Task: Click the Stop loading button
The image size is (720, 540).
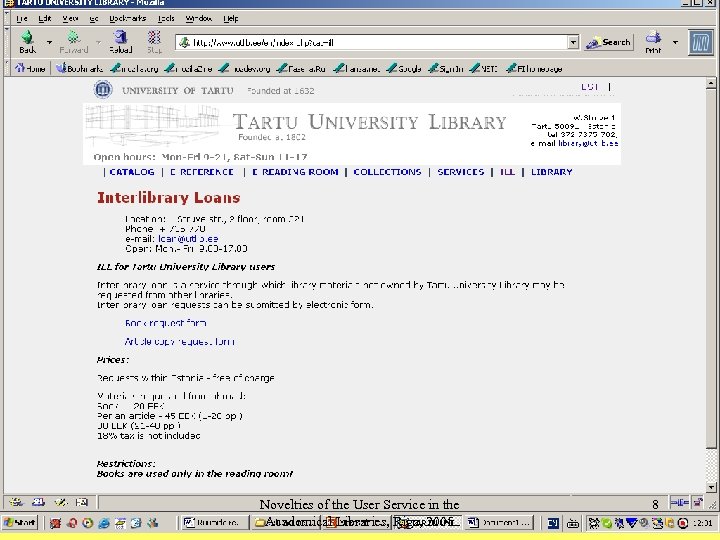Action: pos(154,41)
